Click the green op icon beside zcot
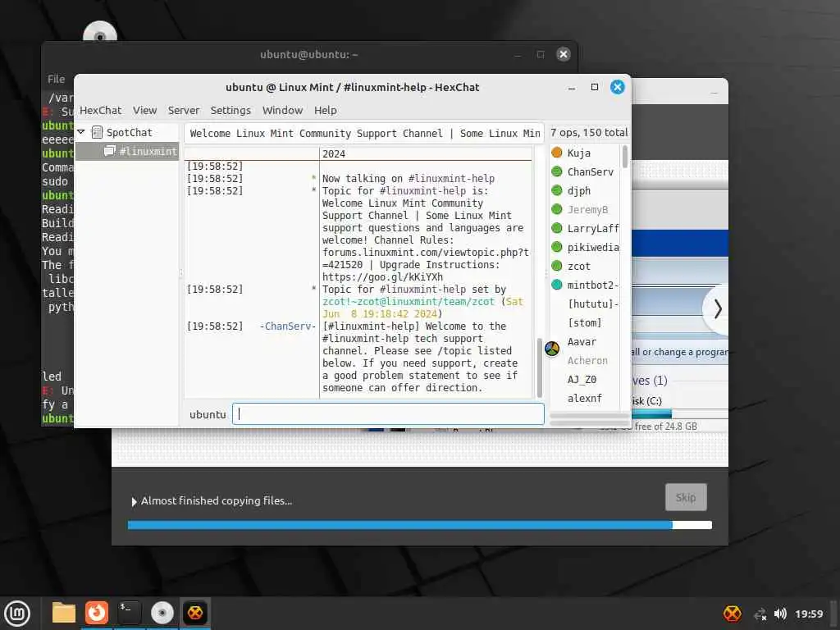 (x=557, y=266)
